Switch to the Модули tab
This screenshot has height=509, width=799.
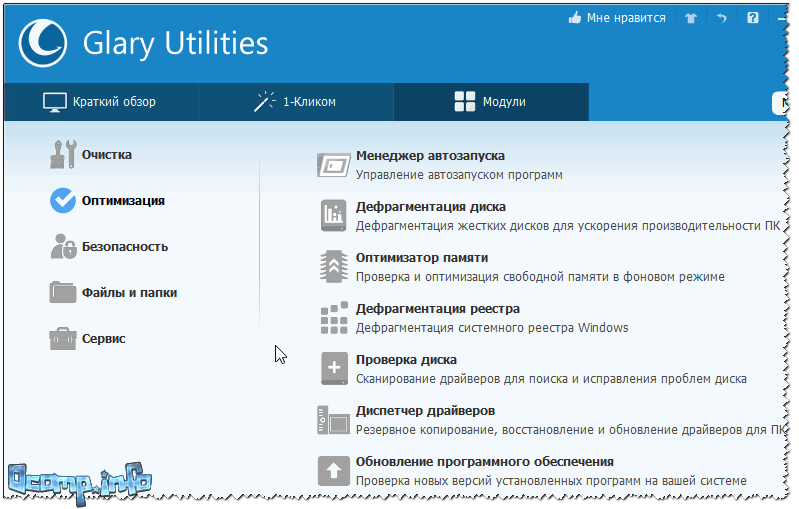[x=491, y=102]
